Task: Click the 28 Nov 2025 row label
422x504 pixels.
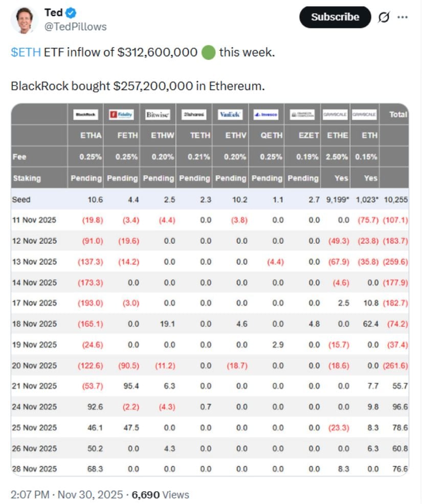Action: [x=34, y=468]
